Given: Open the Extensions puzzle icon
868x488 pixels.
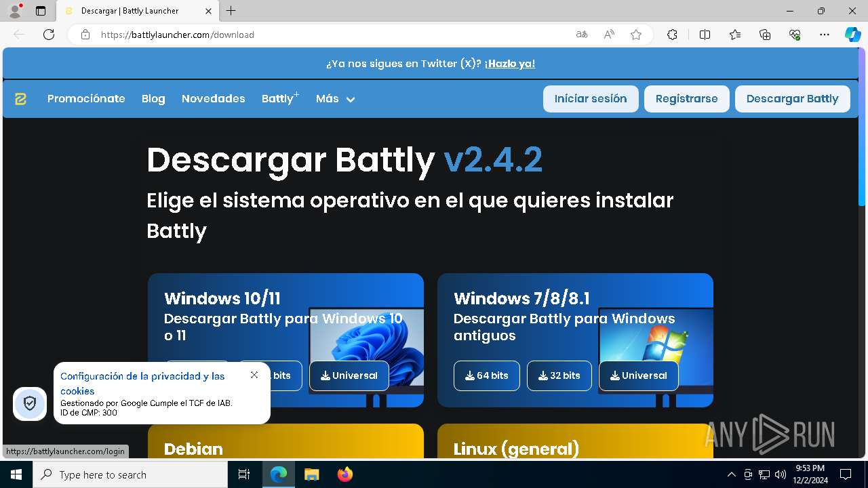Looking at the screenshot, I should 672,35.
